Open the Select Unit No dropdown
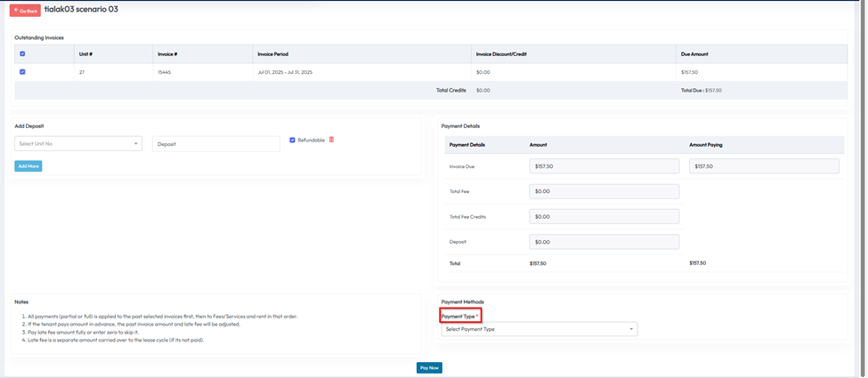The image size is (868, 378). pos(78,143)
